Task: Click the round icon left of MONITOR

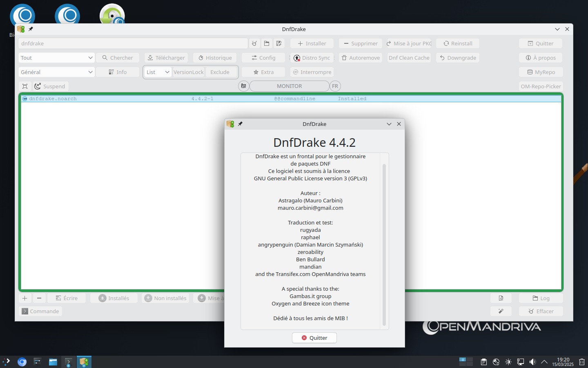Action: point(243,86)
